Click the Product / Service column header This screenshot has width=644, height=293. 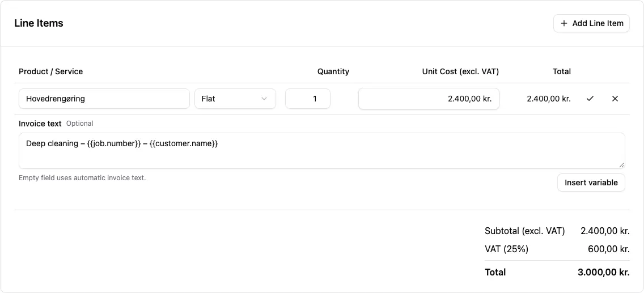pyautogui.click(x=51, y=71)
